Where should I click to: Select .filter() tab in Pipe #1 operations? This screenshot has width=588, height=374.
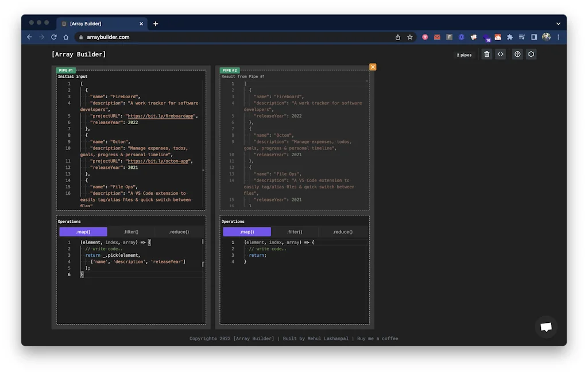tap(131, 232)
